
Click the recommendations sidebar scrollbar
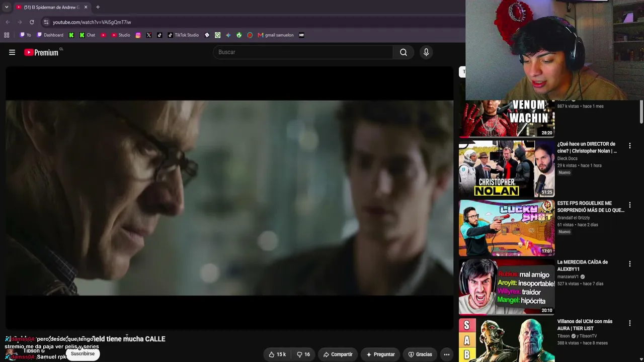pos(641,112)
